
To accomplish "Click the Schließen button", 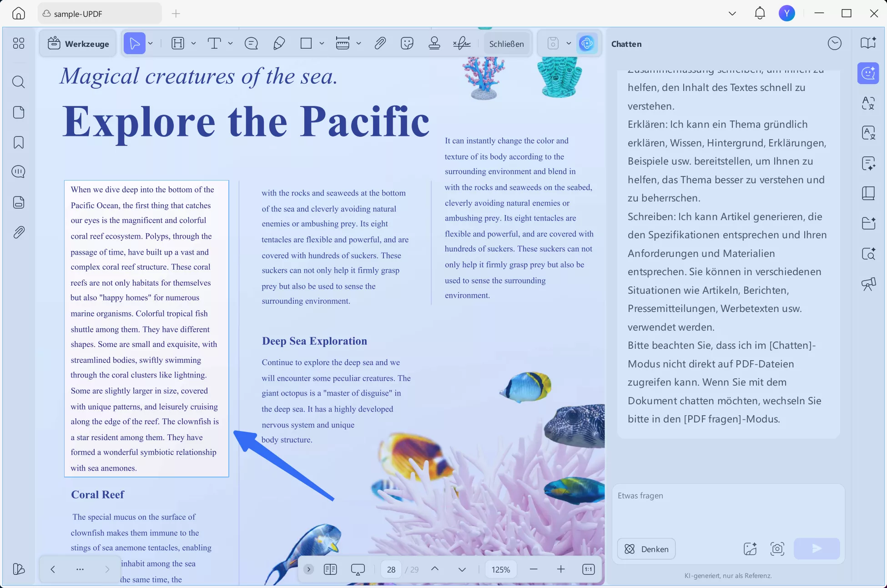I will (506, 44).
